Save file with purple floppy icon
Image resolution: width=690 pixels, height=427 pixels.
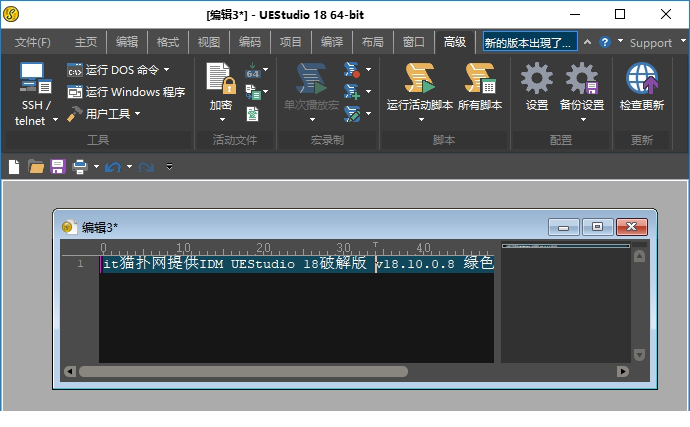(58, 167)
